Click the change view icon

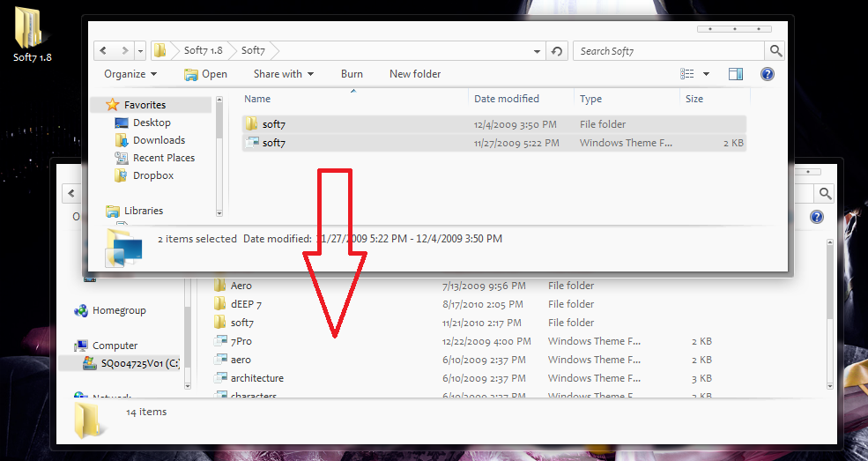click(687, 74)
